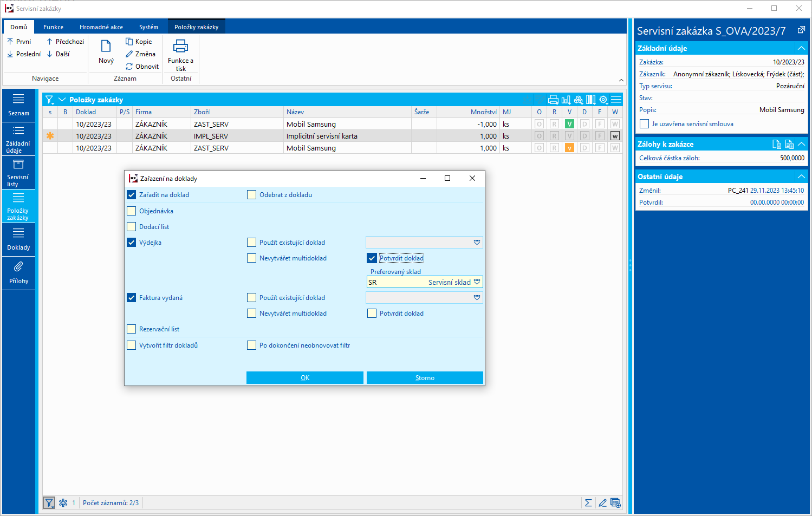Screen dimensions: 812x516
Task: Click the printer icon in Položky zakázky header
Action: [x=553, y=100]
